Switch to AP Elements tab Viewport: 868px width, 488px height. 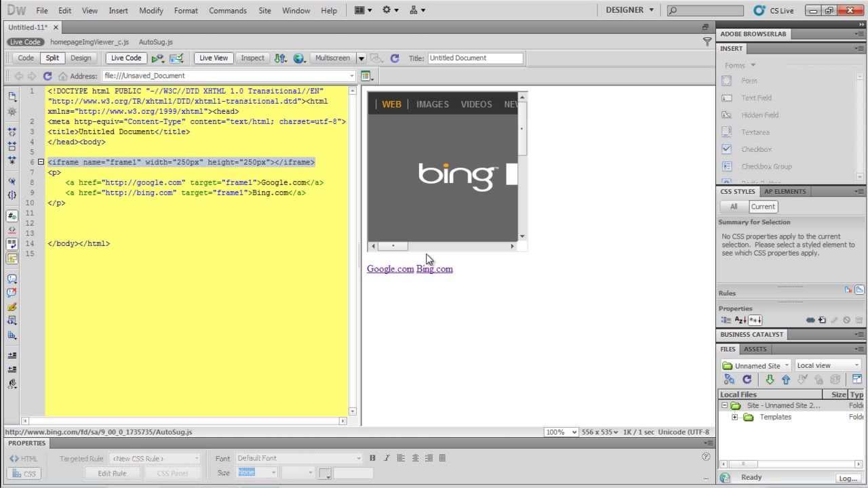point(785,191)
